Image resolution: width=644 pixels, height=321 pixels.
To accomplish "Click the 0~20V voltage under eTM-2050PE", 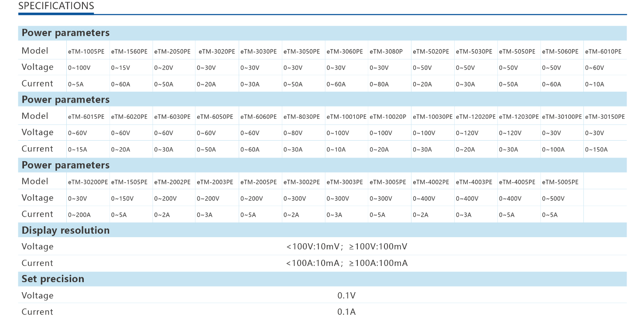I will click(x=164, y=68).
